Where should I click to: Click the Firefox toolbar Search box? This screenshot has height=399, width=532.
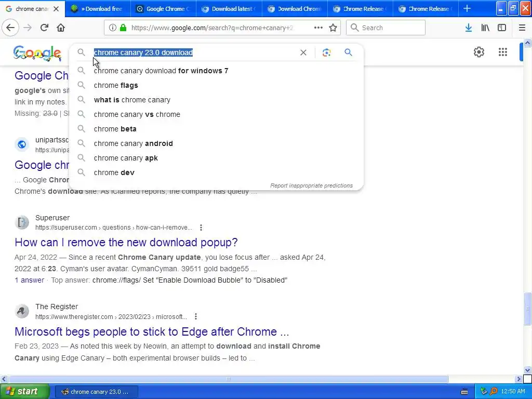click(x=385, y=28)
